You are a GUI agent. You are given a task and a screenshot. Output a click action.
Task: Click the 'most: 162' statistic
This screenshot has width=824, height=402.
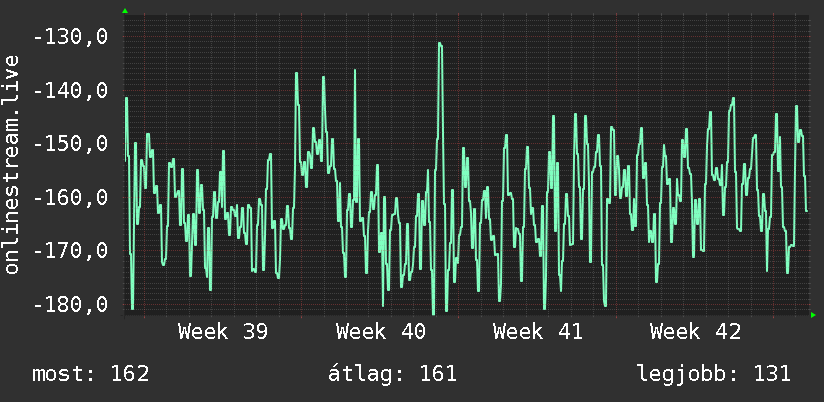coord(91,374)
